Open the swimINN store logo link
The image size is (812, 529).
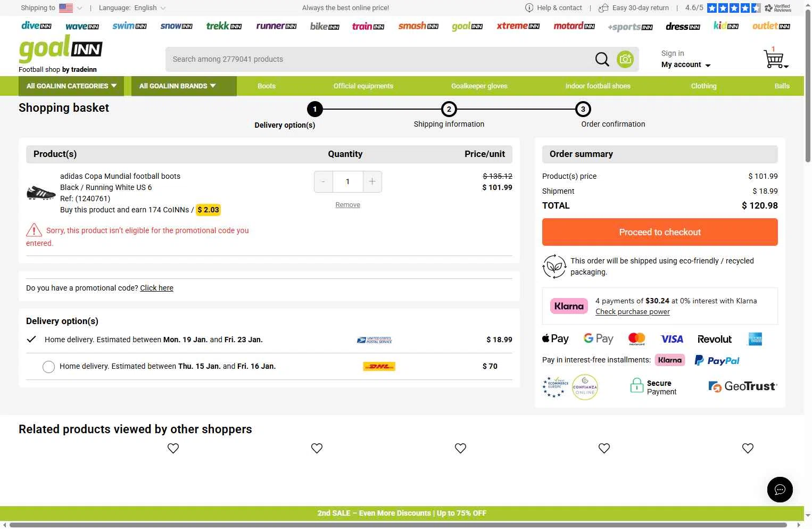click(x=129, y=26)
